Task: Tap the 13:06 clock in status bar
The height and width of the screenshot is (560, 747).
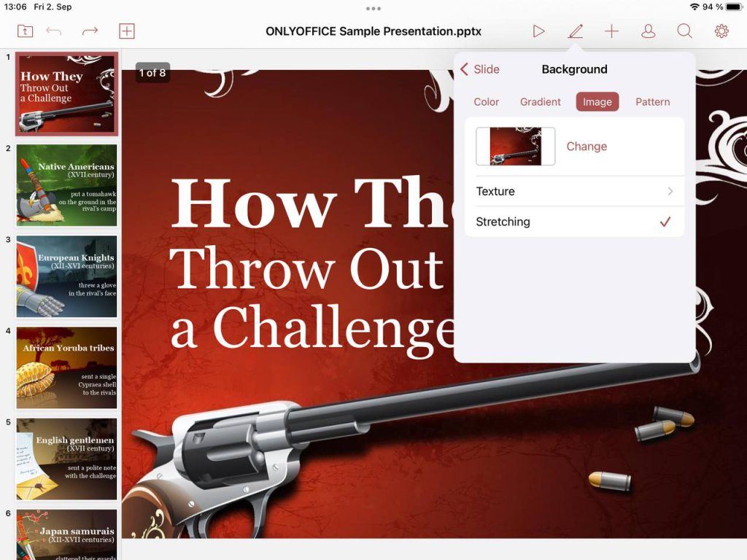Action: [x=15, y=7]
